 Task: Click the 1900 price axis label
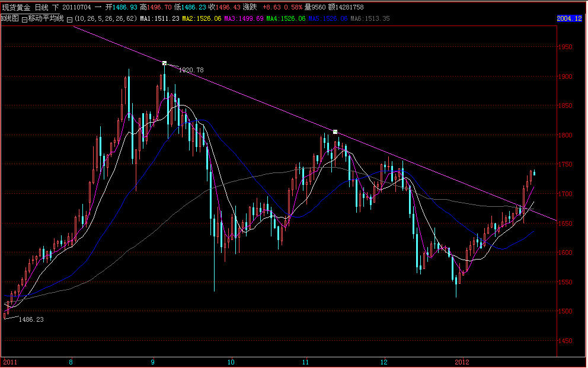click(x=565, y=76)
